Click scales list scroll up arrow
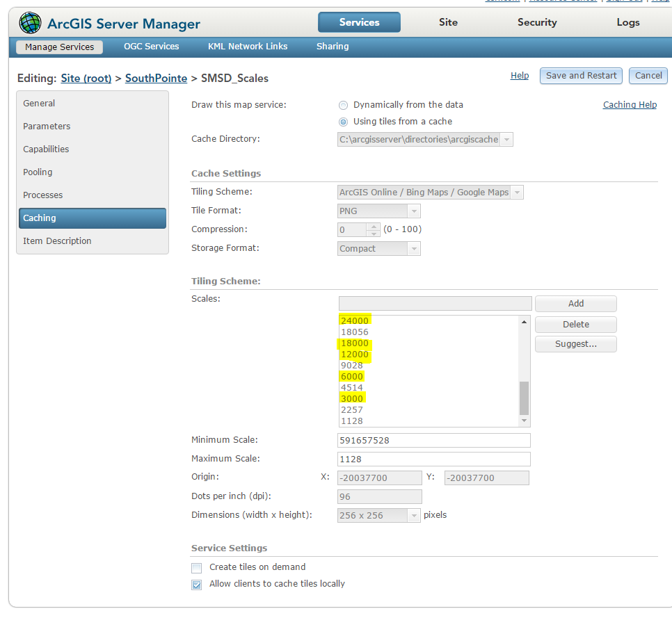 click(524, 322)
